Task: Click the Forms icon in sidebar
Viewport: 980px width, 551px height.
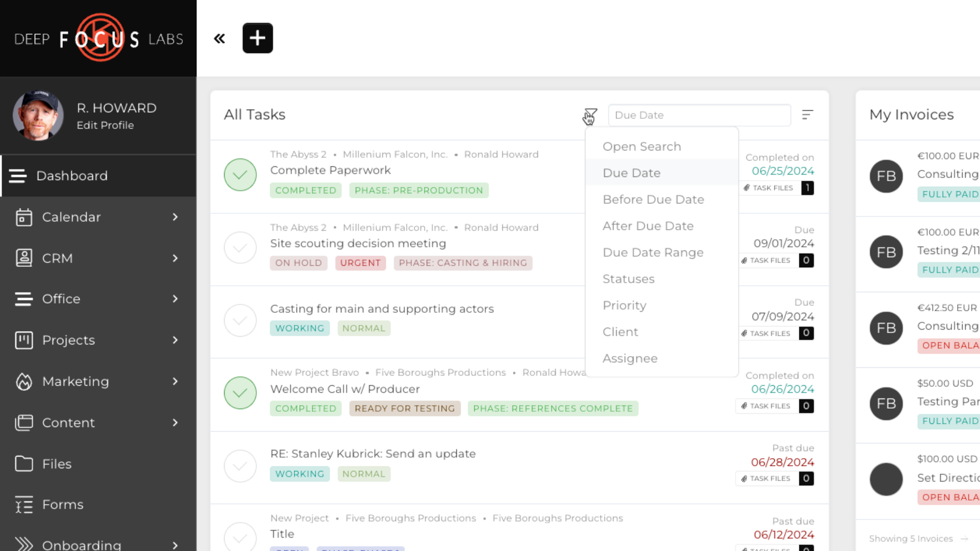Action: click(23, 505)
